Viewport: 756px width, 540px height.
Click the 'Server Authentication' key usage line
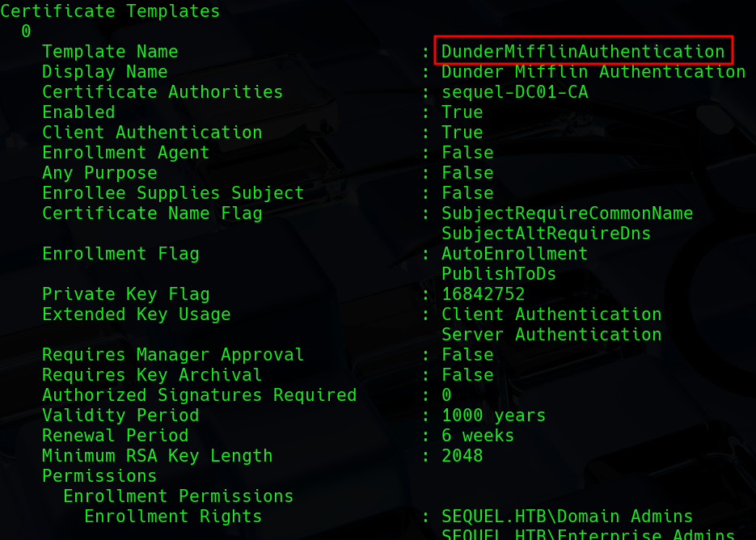[551, 334]
